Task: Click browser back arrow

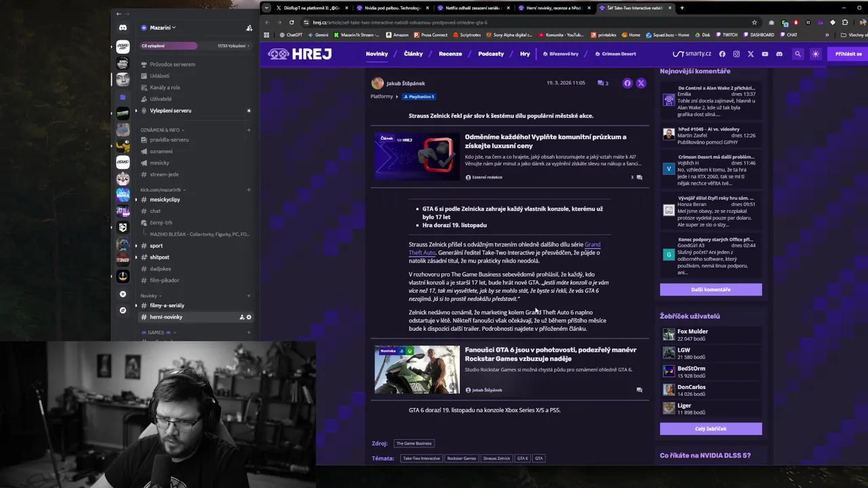Action: point(266,22)
